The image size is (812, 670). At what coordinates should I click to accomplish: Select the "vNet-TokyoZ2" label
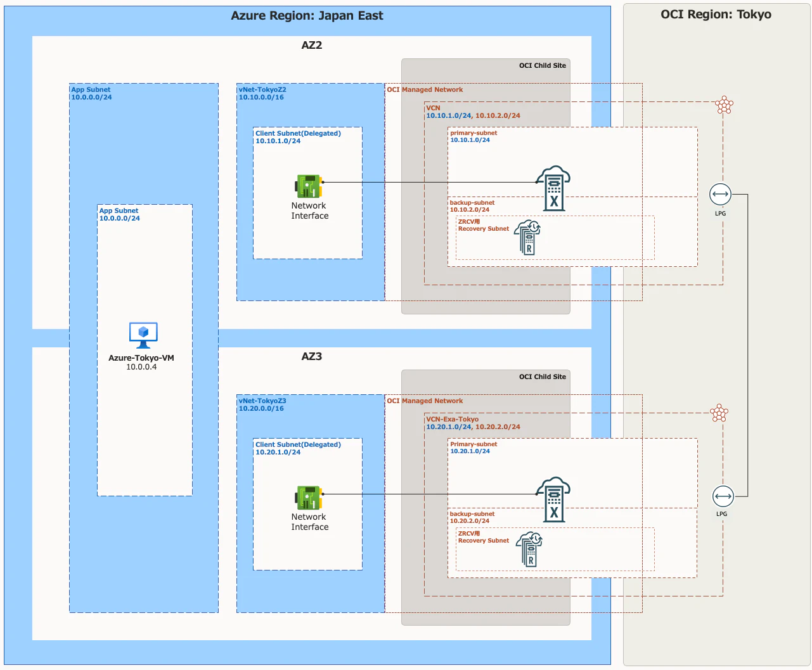[x=262, y=90]
